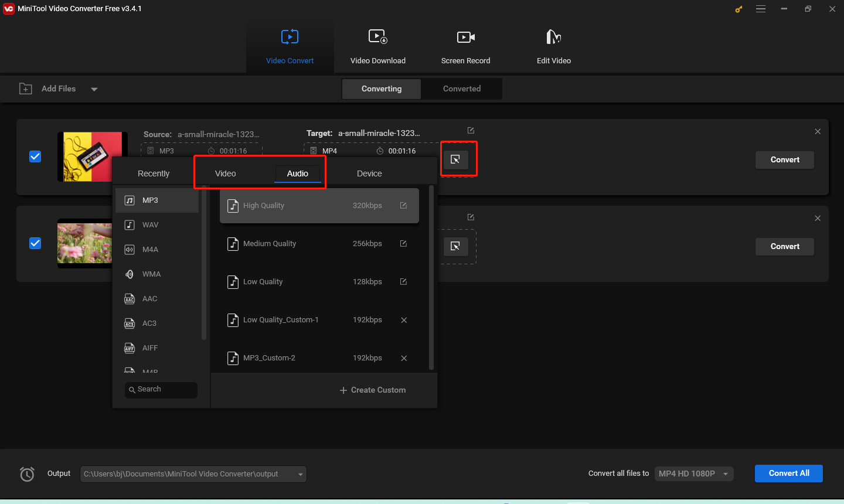Open Convert all files to MP4 HD 1080P dropdown
The width and height of the screenshot is (844, 504).
point(694,474)
